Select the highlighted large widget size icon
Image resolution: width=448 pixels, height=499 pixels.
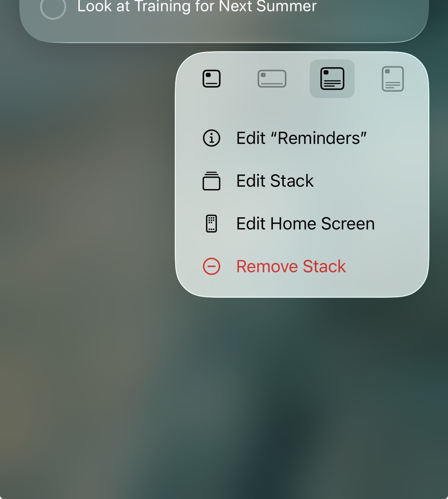[x=332, y=79]
